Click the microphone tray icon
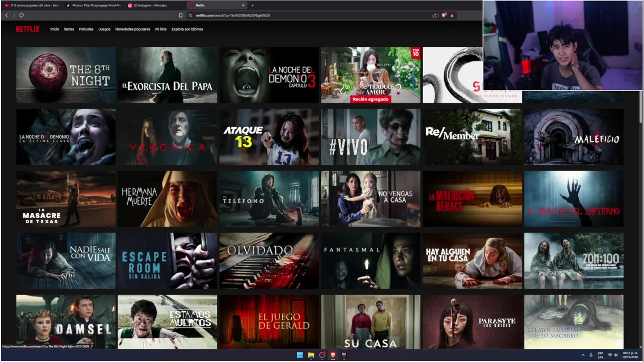The image size is (644, 362). tap(591, 355)
